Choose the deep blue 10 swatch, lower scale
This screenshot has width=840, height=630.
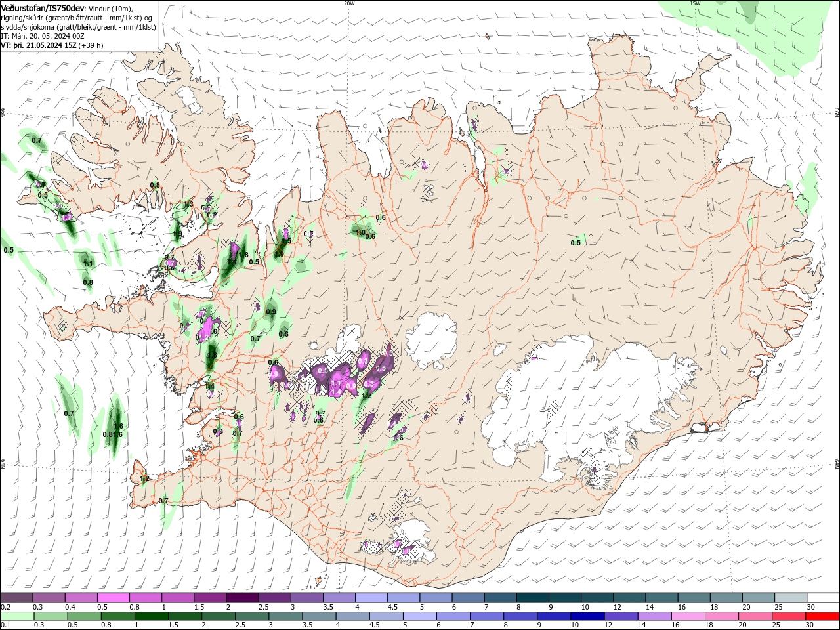tap(587, 616)
